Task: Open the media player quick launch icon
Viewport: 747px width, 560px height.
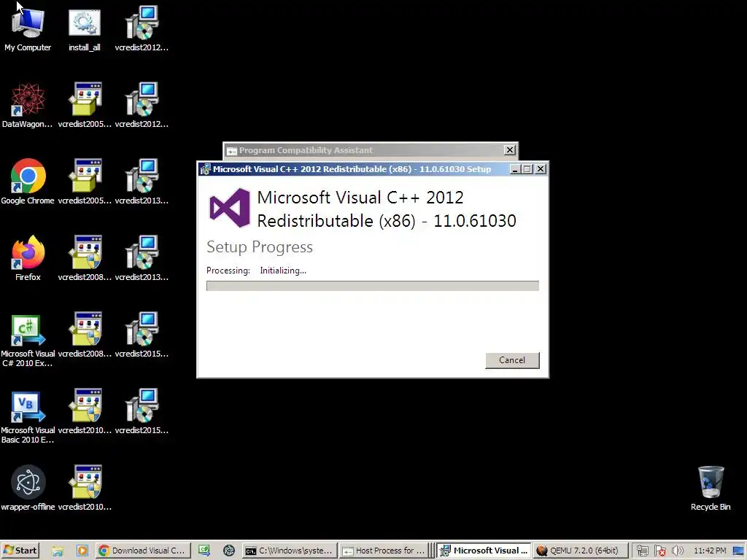Action: (x=82, y=551)
